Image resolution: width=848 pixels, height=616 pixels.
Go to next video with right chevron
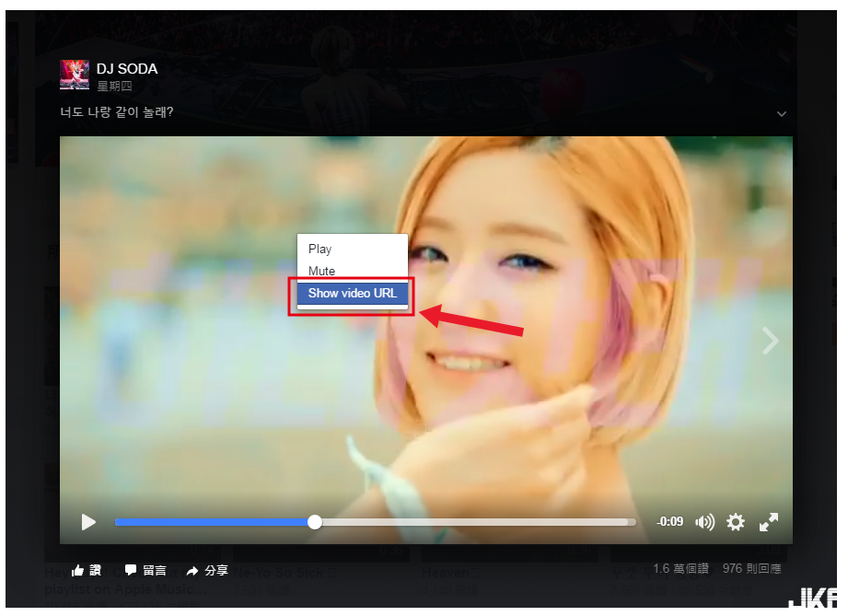[770, 341]
